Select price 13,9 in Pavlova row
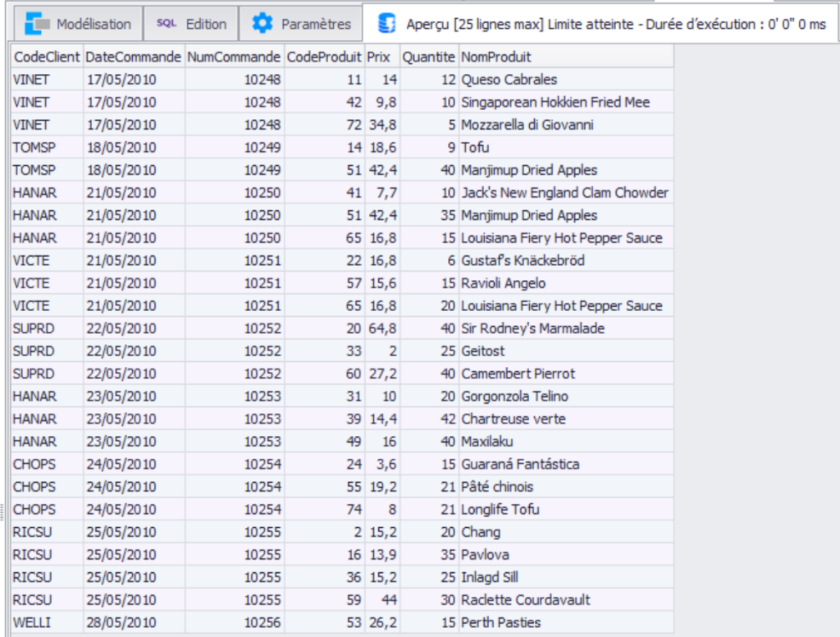 (x=382, y=554)
